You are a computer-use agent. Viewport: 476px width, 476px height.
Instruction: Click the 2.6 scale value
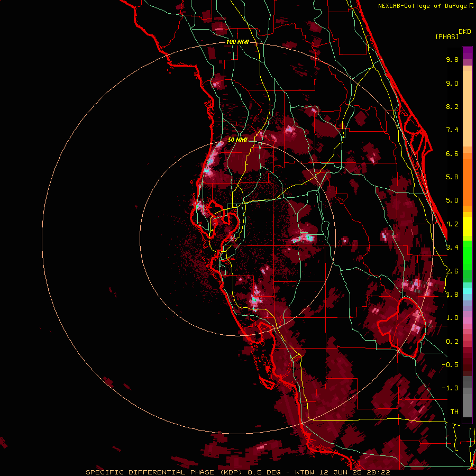[x=452, y=271]
